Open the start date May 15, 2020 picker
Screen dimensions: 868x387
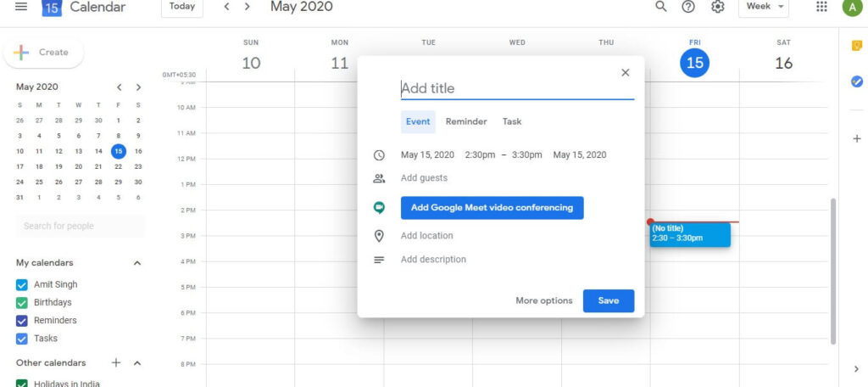(x=427, y=155)
